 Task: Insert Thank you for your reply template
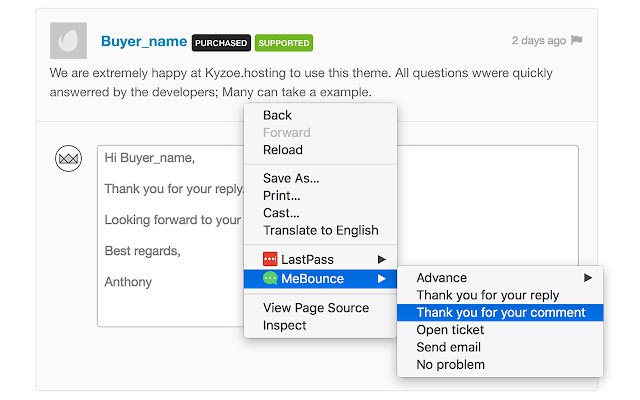(x=500, y=295)
